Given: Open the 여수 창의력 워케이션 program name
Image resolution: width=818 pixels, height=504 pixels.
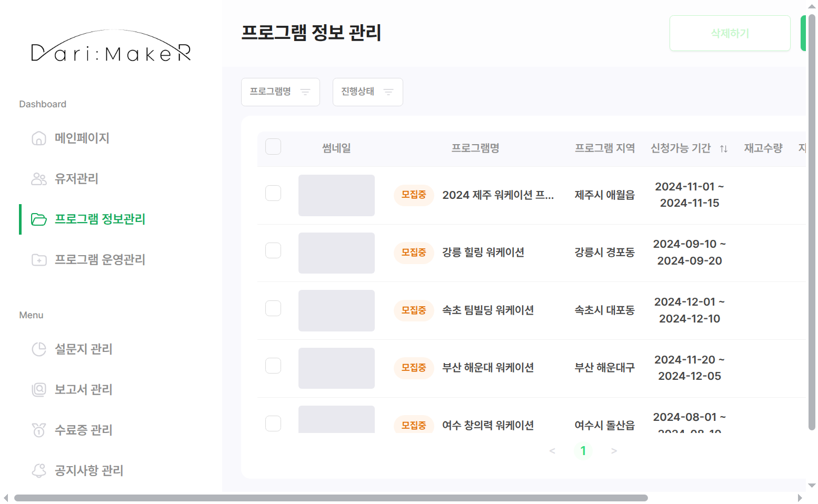Looking at the screenshot, I should coord(488,426).
